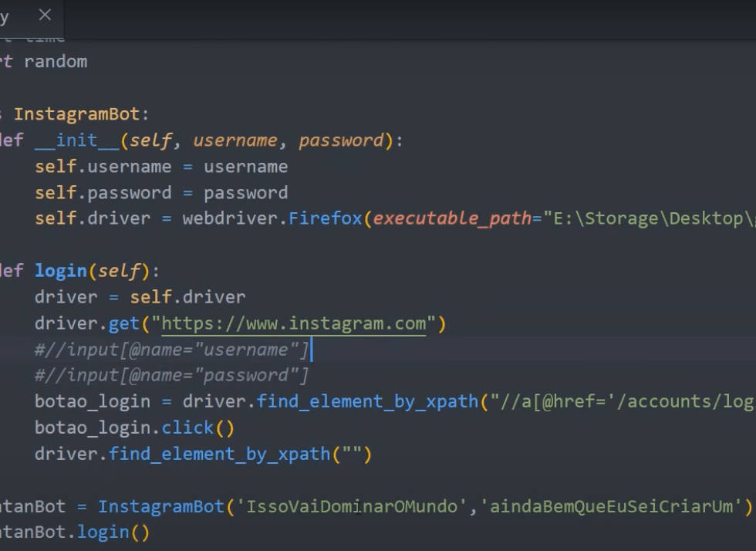Image resolution: width=756 pixels, height=551 pixels.
Task: Click the click() call on botao_login
Action: 187,428
